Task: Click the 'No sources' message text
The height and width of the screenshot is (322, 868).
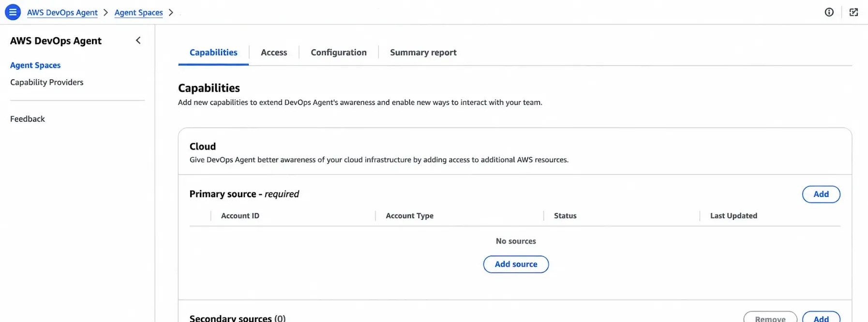Action: (516, 241)
